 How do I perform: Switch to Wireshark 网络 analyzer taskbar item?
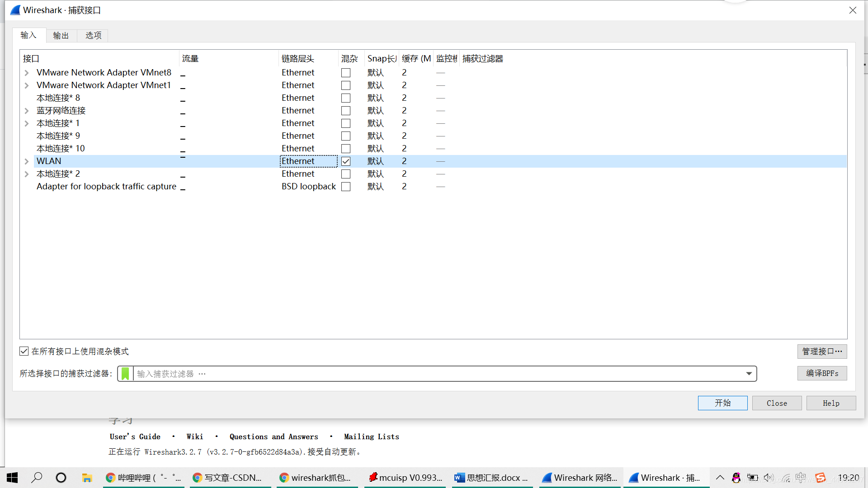coord(580,478)
